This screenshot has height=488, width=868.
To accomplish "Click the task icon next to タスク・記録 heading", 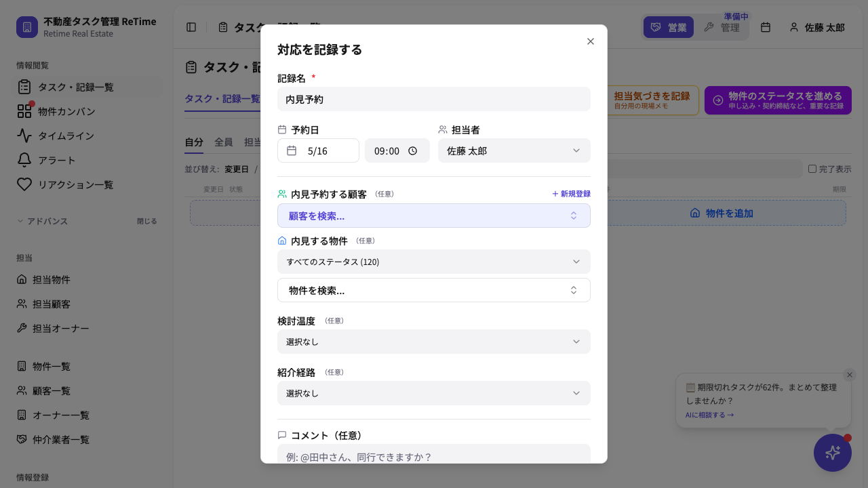I will click(x=191, y=67).
